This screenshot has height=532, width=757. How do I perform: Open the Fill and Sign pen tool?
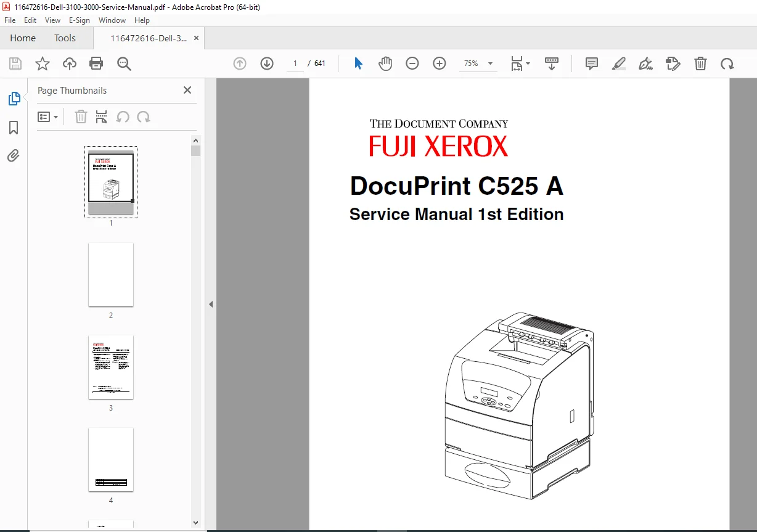pyautogui.click(x=646, y=63)
